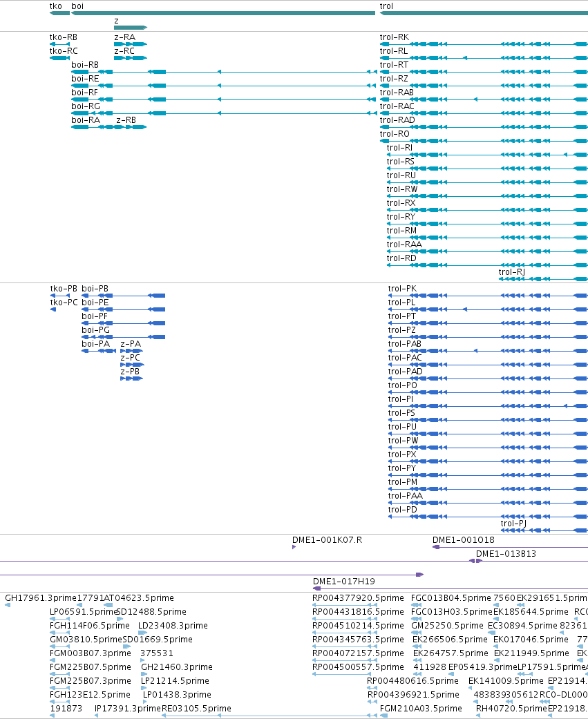Select transcript trol-RAA
The height and width of the screenshot is (719, 588).
(x=404, y=244)
